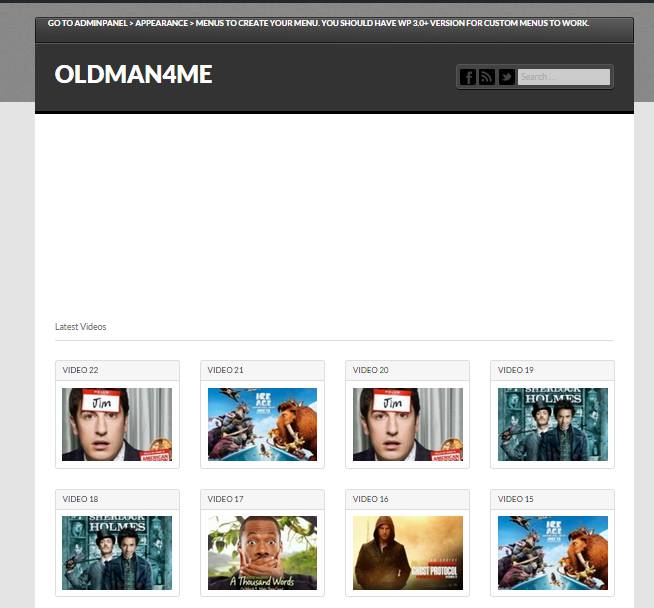Focus the Search input field
The image size is (654, 608).
[x=564, y=77]
